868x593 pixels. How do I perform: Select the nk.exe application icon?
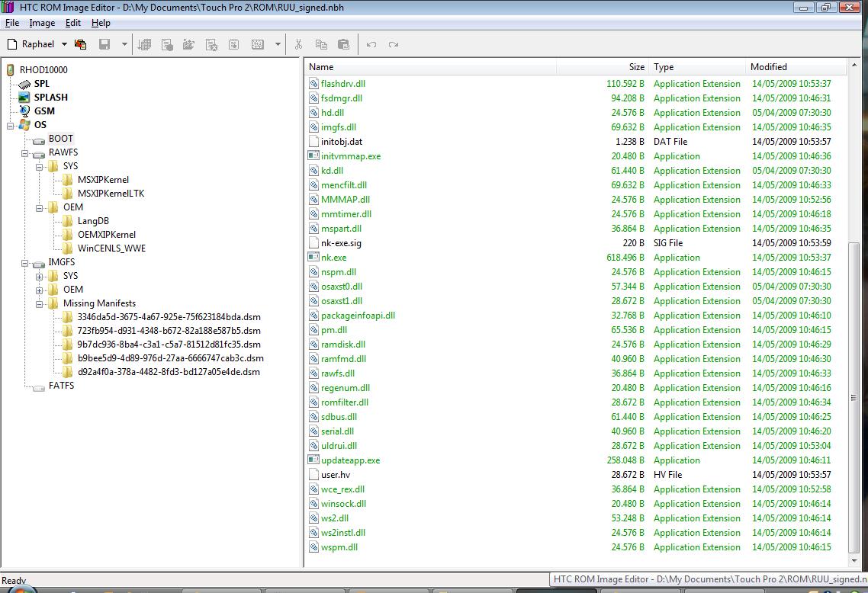(x=314, y=257)
